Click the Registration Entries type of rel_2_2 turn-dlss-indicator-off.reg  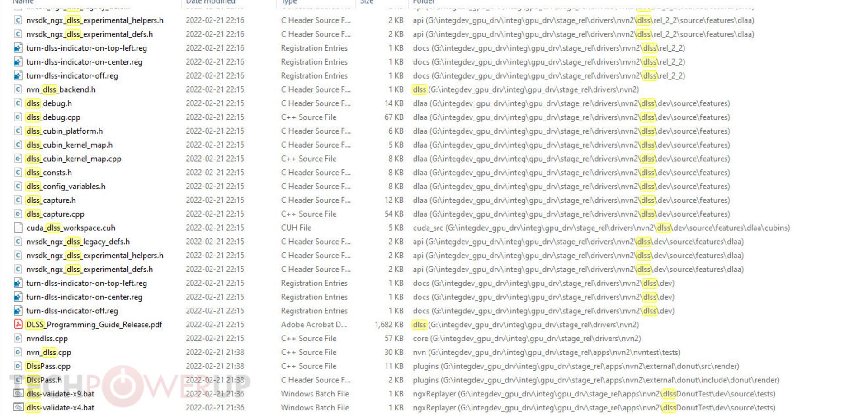click(x=314, y=75)
